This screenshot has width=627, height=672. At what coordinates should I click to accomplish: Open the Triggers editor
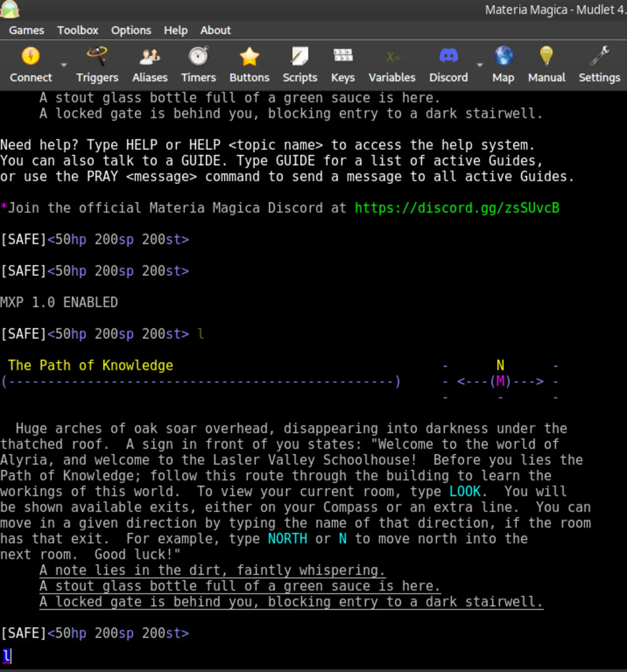click(x=97, y=65)
